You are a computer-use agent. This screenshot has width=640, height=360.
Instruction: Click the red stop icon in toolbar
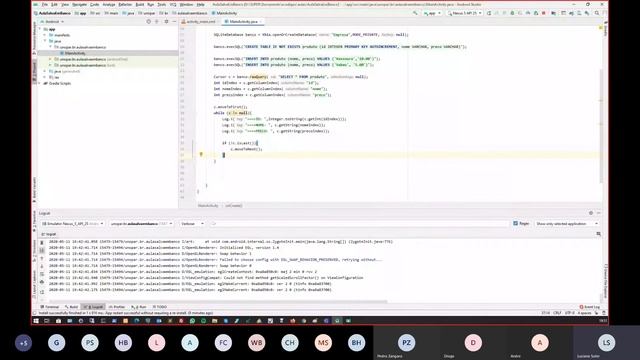544,13
